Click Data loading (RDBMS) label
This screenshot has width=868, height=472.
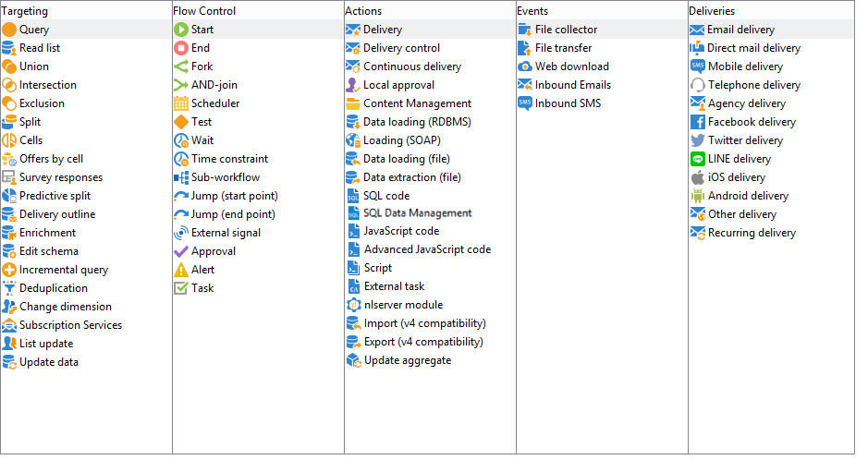click(417, 122)
